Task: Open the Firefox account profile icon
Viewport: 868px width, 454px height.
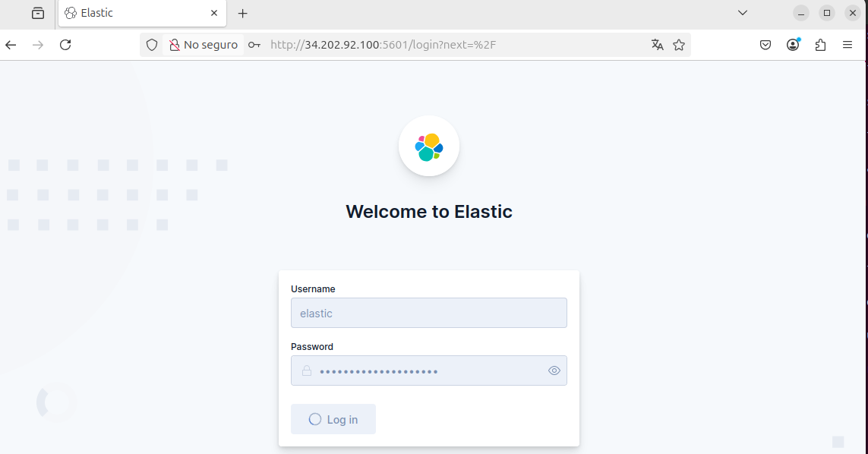Action: click(x=793, y=45)
